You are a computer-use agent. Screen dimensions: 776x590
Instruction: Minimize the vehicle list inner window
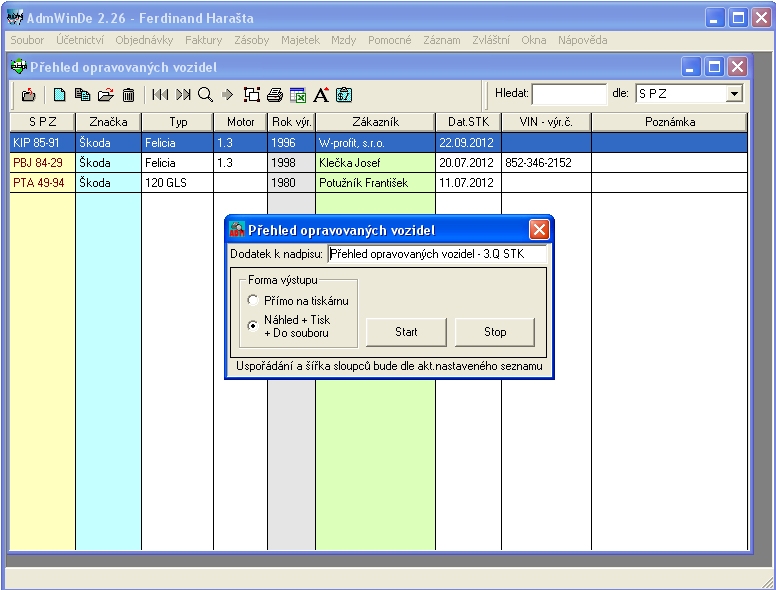(691, 66)
